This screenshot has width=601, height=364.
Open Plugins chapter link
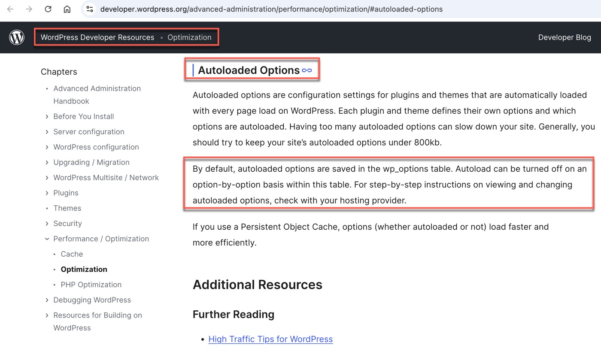66,193
